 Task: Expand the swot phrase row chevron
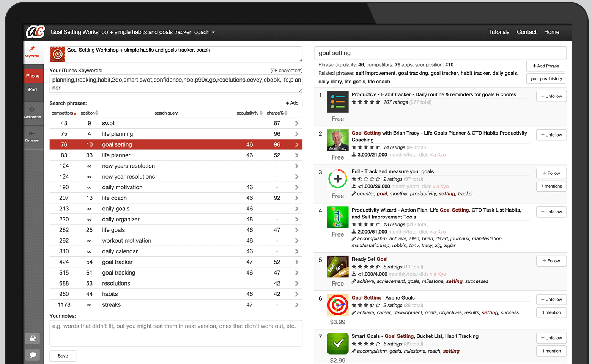tap(297, 123)
